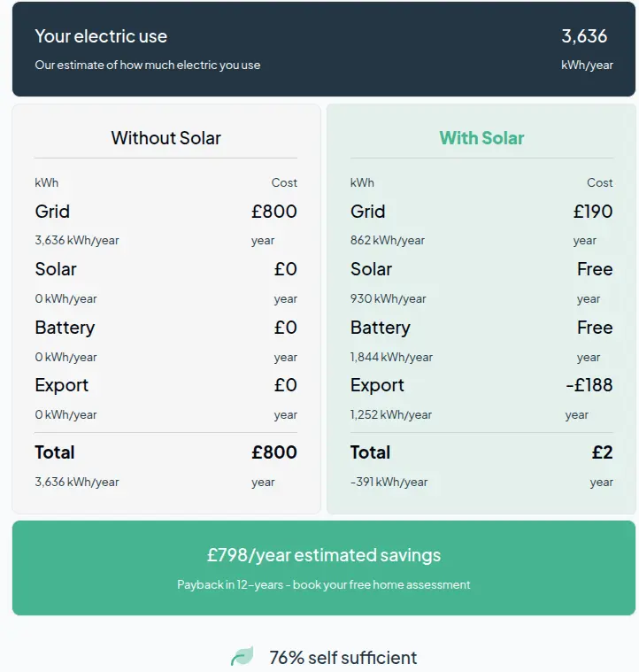Click the £798/year estimated savings banner
The width and height of the screenshot is (639, 672).
[323, 555]
